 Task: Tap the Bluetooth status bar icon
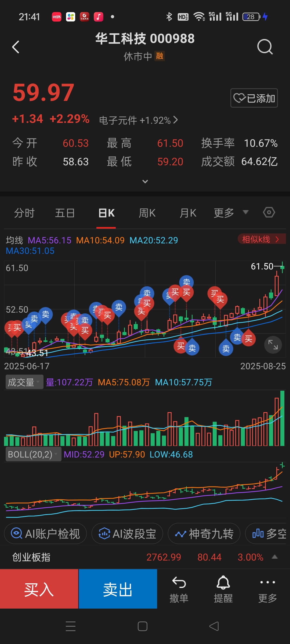pos(169,17)
